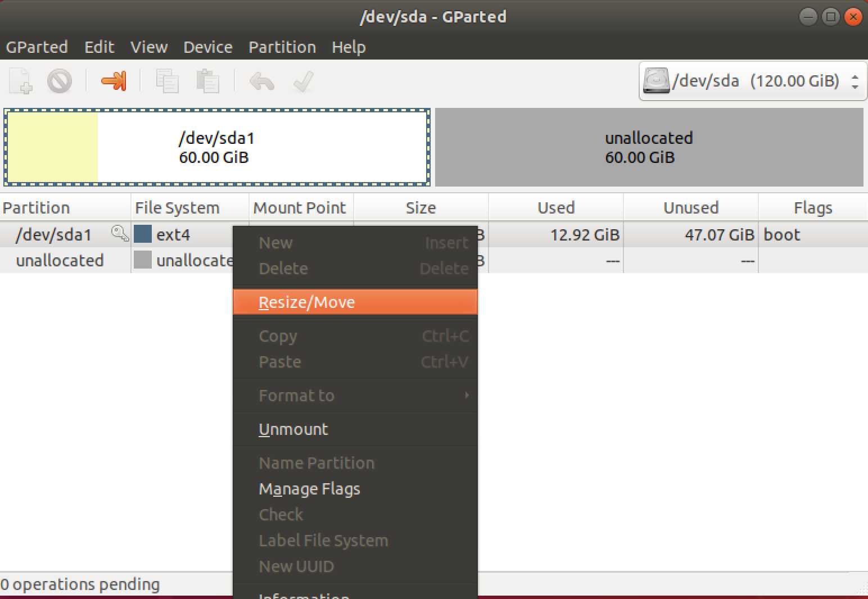This screenshot has width=868, height=599.
Task: Choose Unmount in the context menu
Action: pyautogui.click(x=355, y=429)
